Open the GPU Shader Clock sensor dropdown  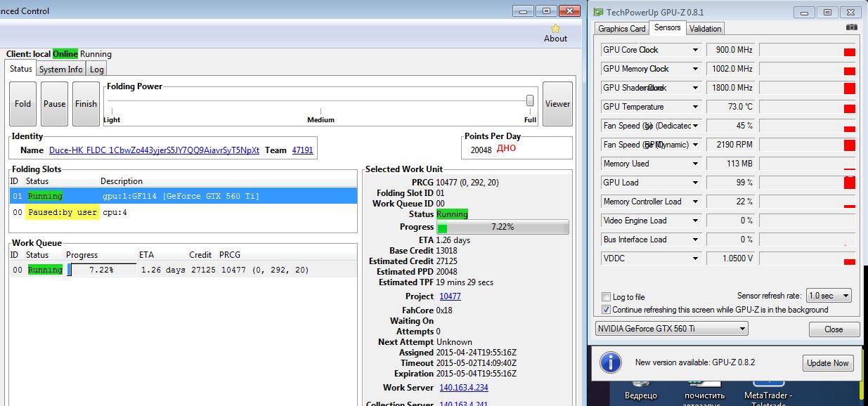695,88
